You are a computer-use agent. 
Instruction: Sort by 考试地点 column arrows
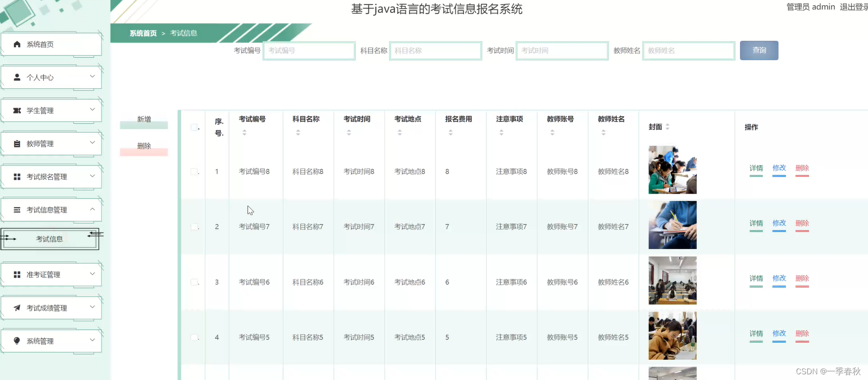pos(400,133)
